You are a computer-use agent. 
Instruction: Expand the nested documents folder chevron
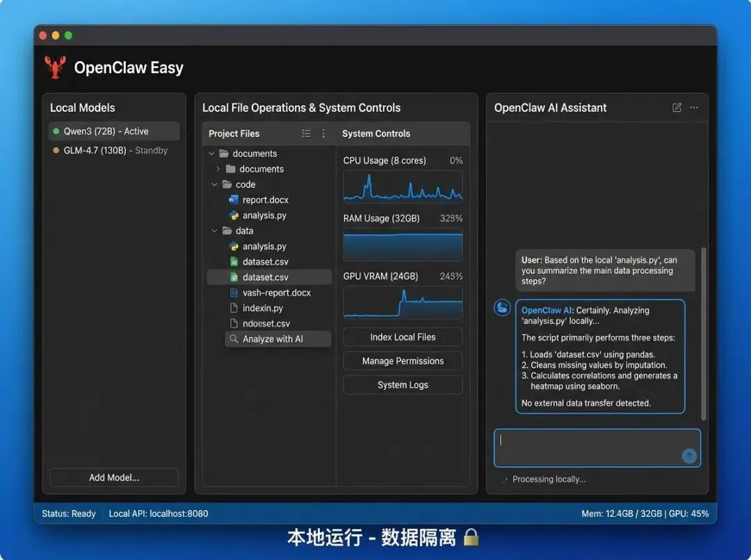pyautogui.click(x=218, y=169)
